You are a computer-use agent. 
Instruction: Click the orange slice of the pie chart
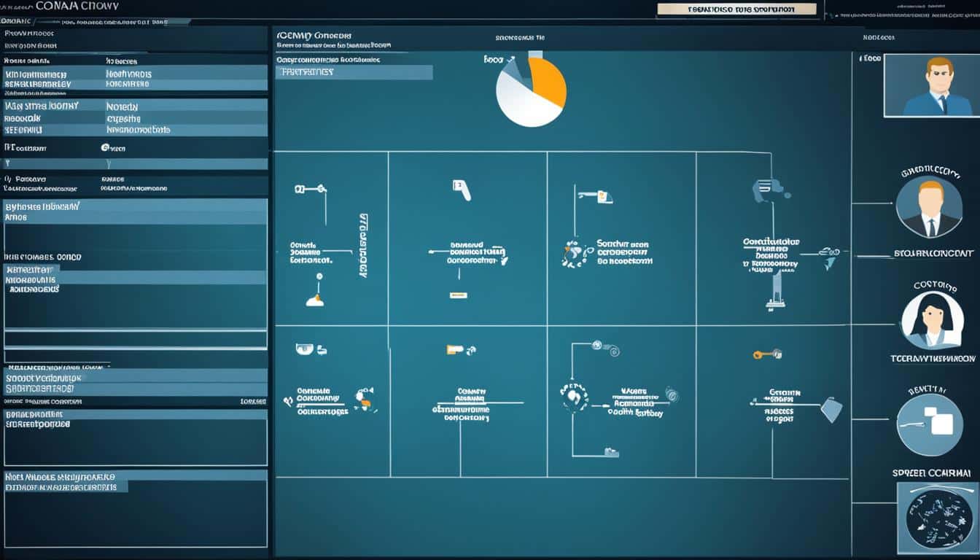tap(548, 81)
